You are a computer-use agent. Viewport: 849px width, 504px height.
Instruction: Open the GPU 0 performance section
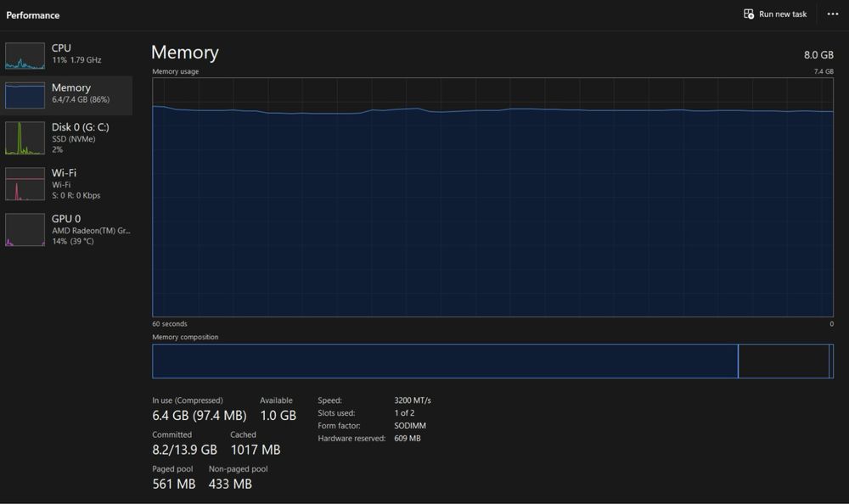[x=67, y=230]
